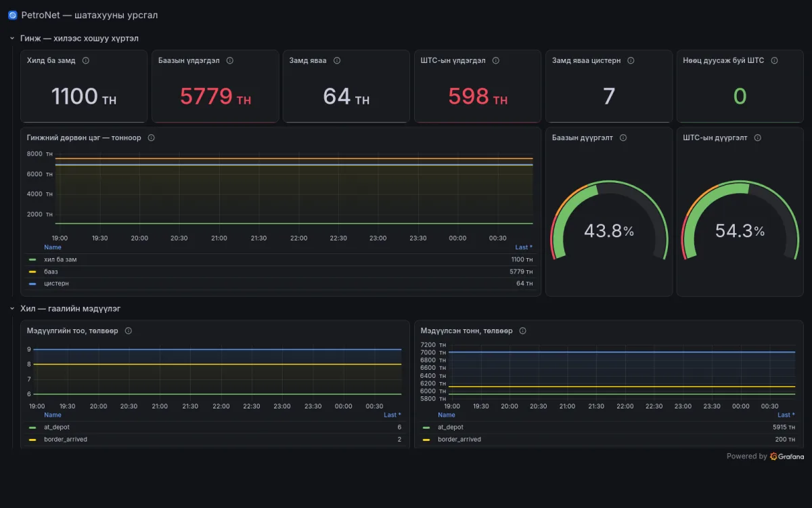This screenshot has height=508, width=812.
Task: Open info icon for Мэдүүлгийн тоо, төлөвөөр
Action: (x=129, y=331)
